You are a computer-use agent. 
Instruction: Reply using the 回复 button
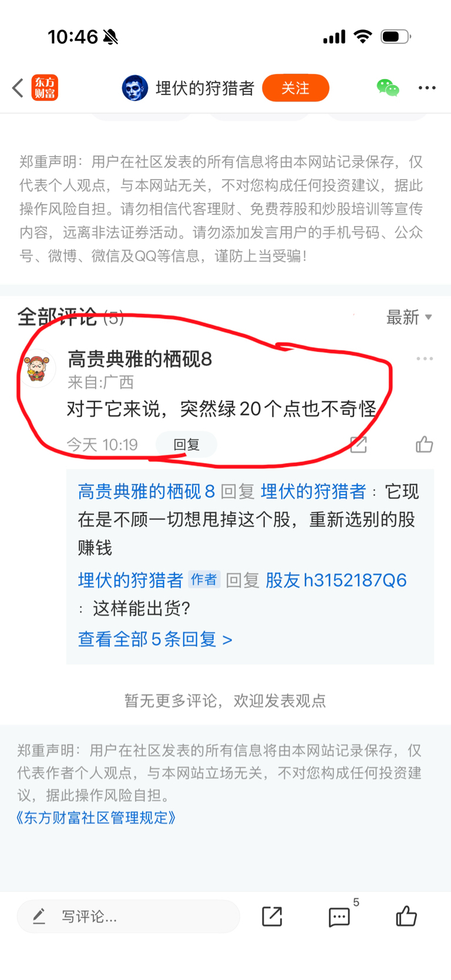point(187,445)
